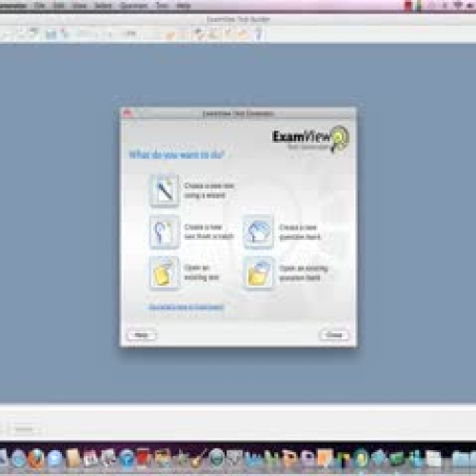The width and height of the screenshot is (476, 476).
Task: Click the new test from scratch icon
Action: pos(164,231)
